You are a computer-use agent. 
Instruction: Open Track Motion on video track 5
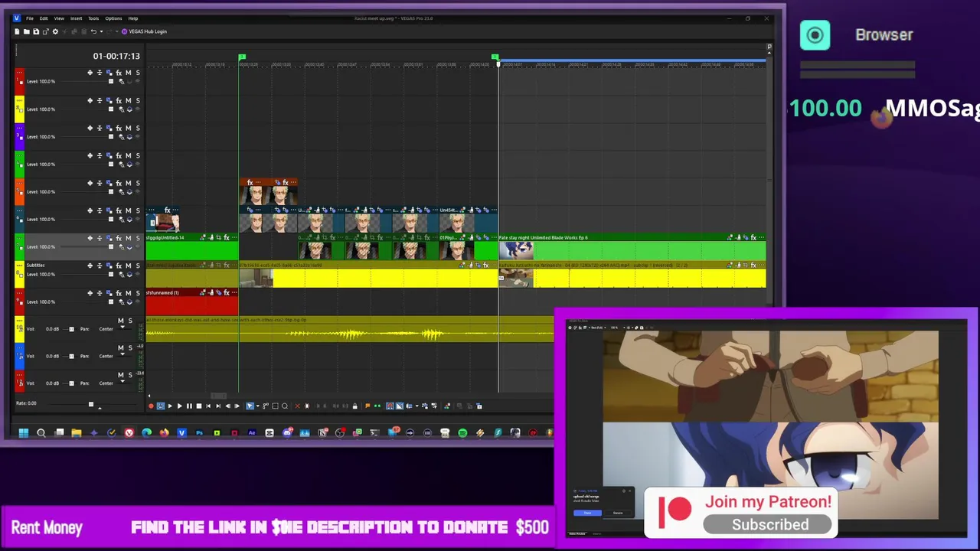(x=109, y=183)
